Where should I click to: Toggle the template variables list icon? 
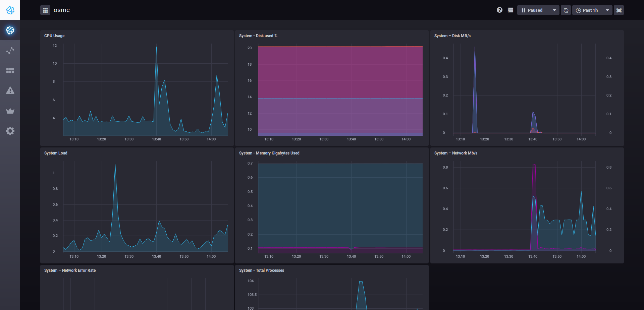(x=511, y=10)
